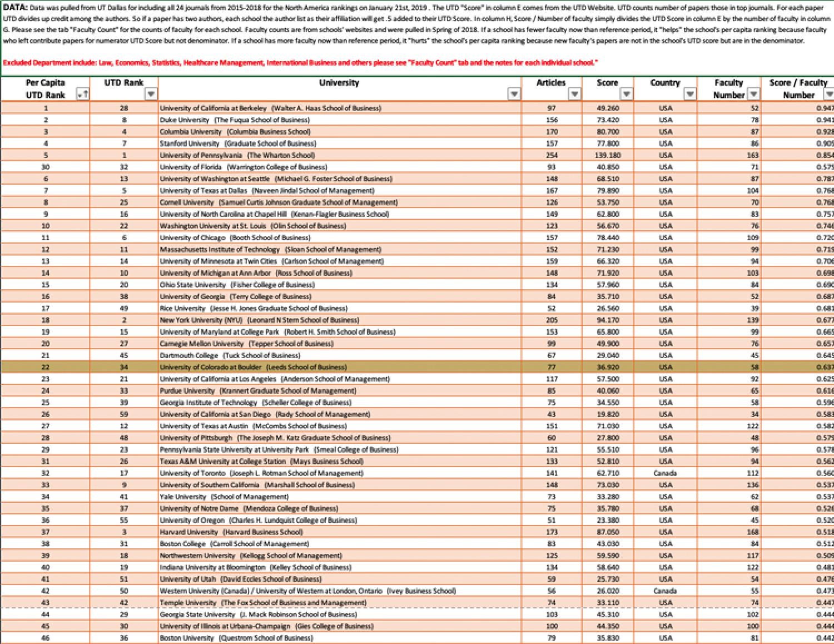The image size is (834, 644).
Task: Select the Western University Ivey Business School cell
Action: [340, 591]
